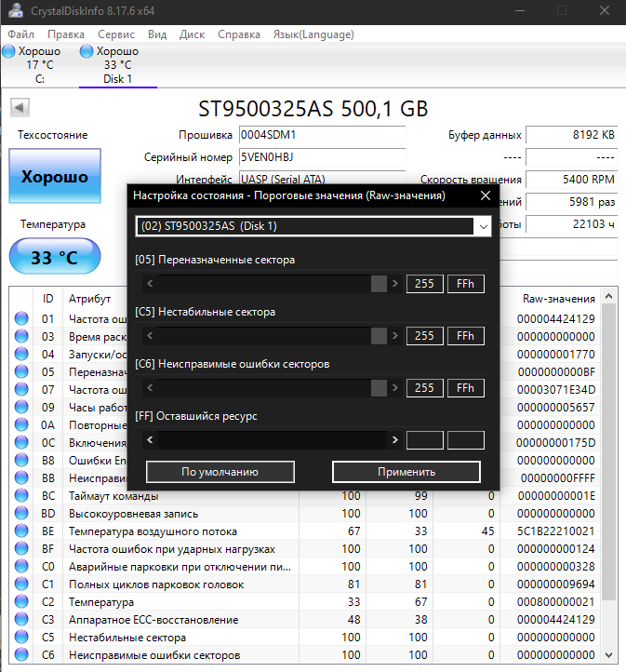The height and width of the screenshot is (672, 626).
Task: Decrease Неисправимые ошибки секторов threshold left arrow
Action: pos(150,388)
